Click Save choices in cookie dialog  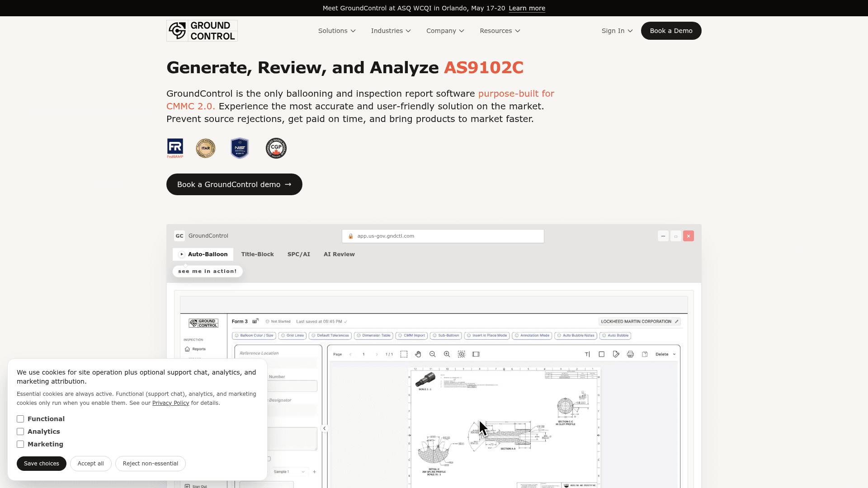click(x=42, y=464)
